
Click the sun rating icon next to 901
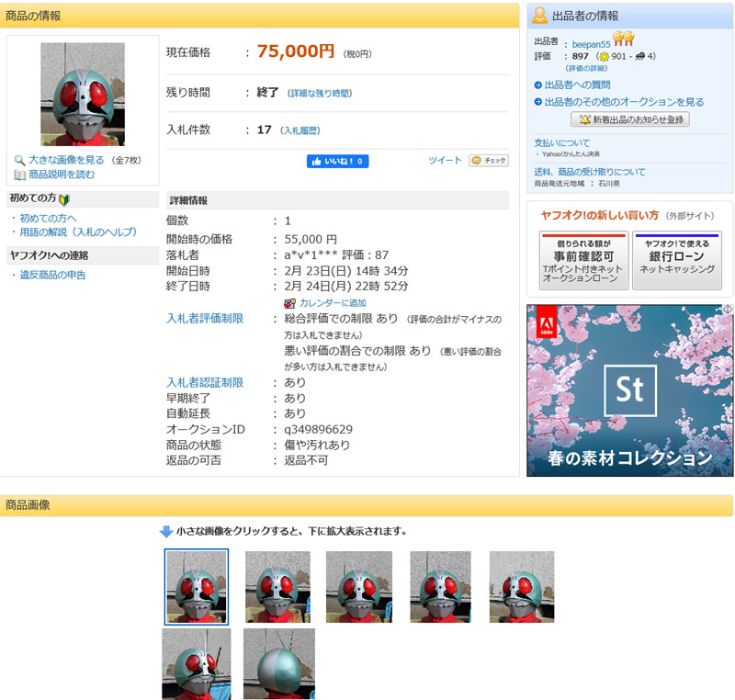605,57
